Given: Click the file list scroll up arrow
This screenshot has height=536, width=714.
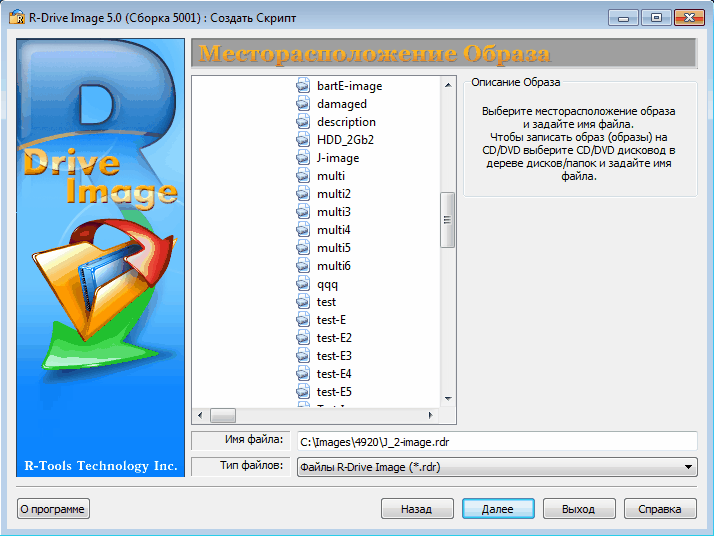Looking at the screenshot, I should coord(448,85).
